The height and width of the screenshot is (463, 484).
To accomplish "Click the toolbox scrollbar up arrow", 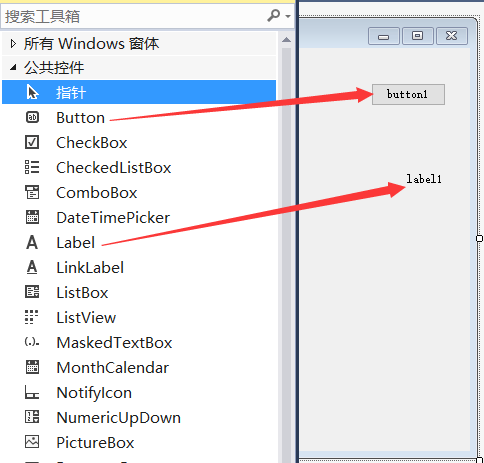I will [286, 40].
